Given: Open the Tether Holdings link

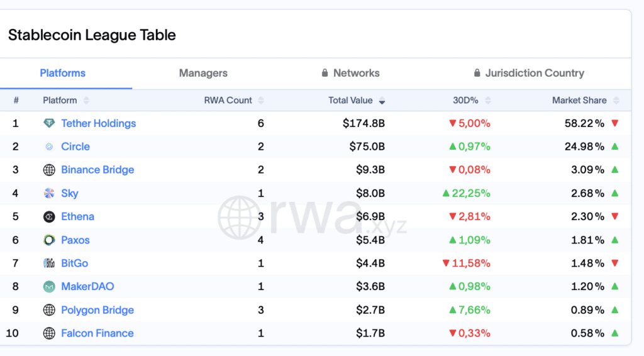Looking at the screenshot, I should coord(99,123).
